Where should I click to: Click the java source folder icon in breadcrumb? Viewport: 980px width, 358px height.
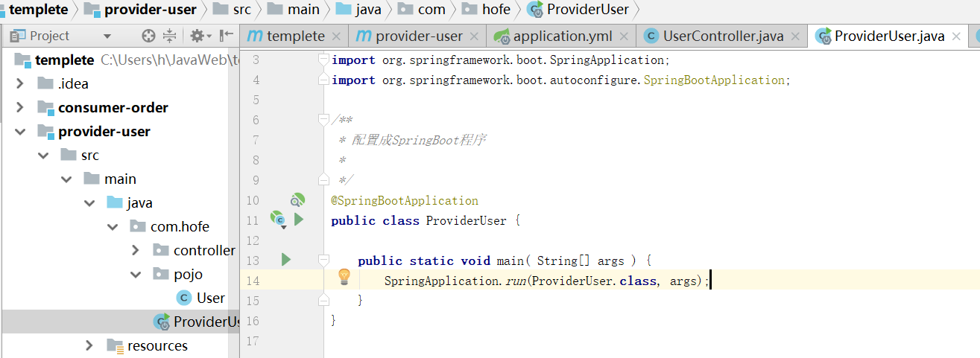344,10
